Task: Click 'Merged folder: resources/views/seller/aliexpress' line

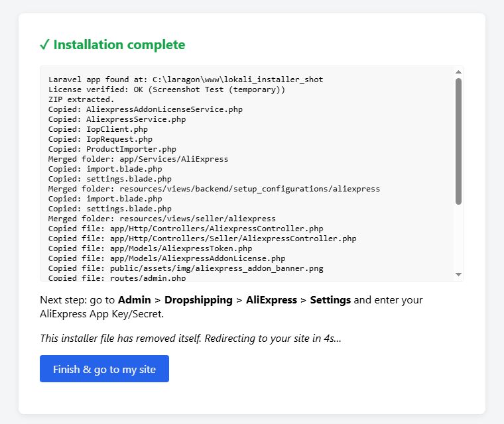Action: click(162, 219)
